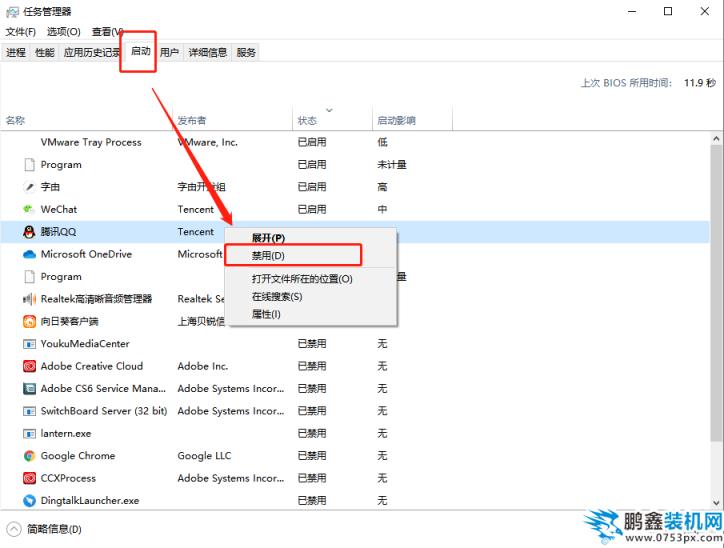Click the 字由 row name

50,187
